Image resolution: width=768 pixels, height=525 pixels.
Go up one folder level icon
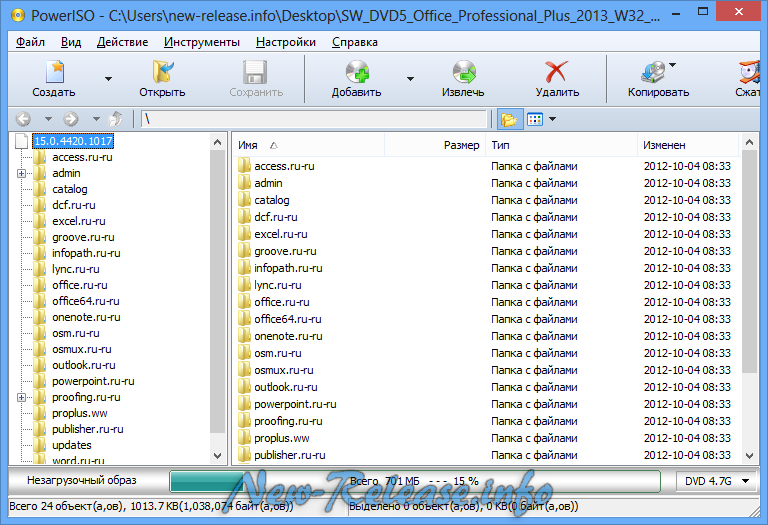116,119
